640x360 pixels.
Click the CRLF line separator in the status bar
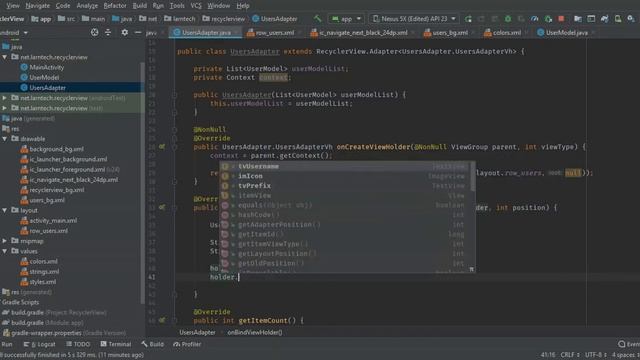pos(569,355)
